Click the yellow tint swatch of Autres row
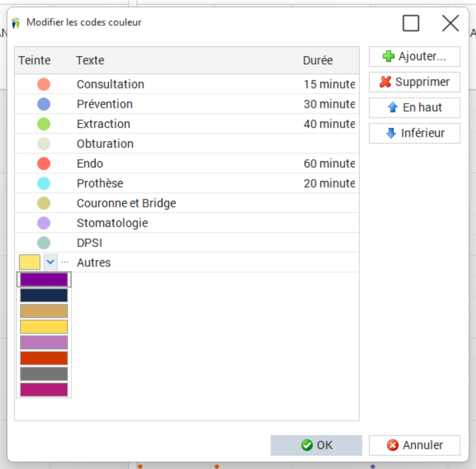The height and width of the screenshot is (469, 476). coord(30,262)
